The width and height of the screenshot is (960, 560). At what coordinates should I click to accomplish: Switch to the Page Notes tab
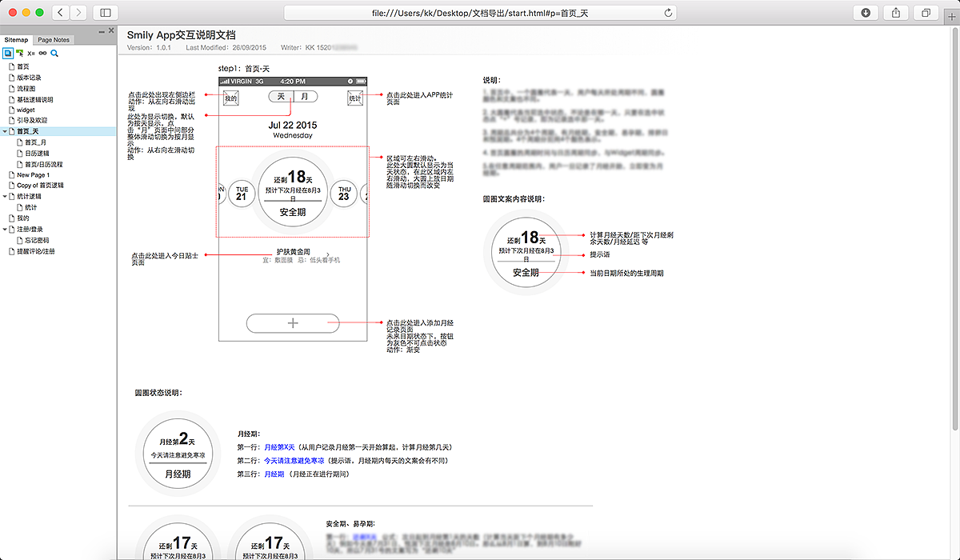(x=53, y=38)
